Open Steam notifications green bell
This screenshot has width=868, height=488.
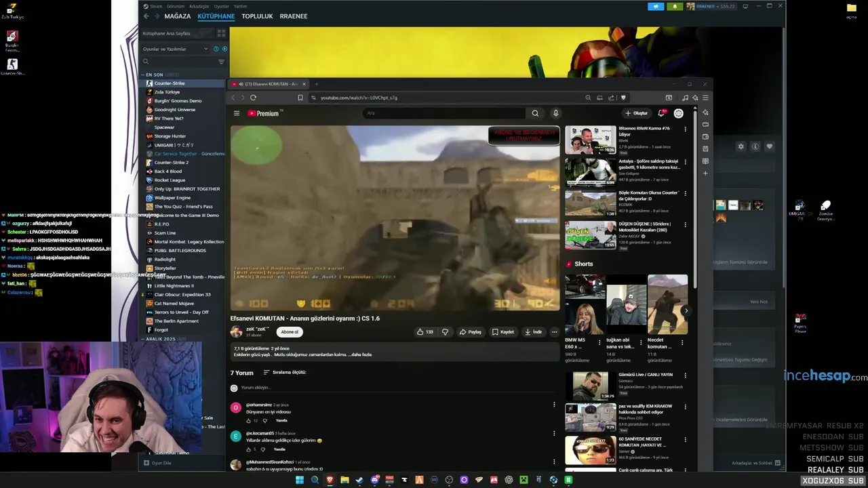[x=674, y=6]
